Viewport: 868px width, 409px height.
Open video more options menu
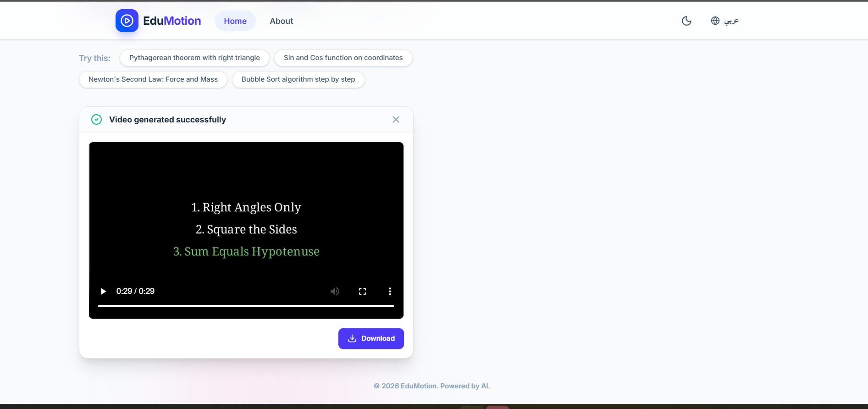pyautogui.click(x=390, y=291)
